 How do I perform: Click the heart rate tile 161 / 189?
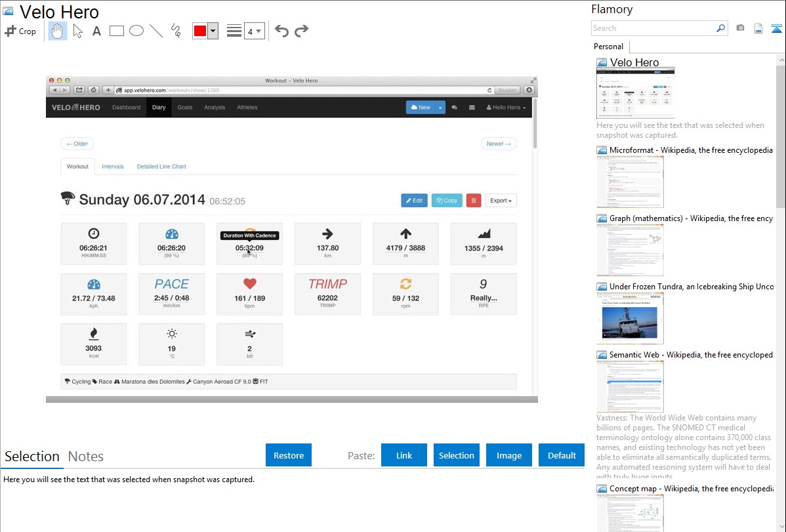(x=249, y=294)
